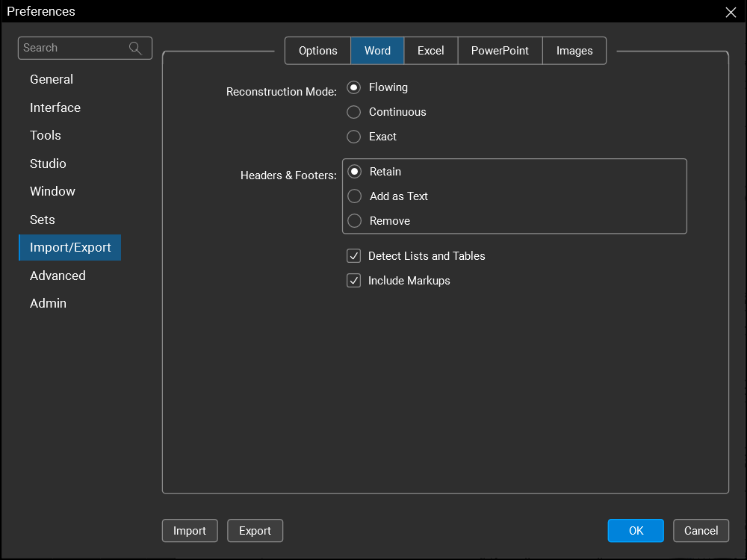Select Add as Text for headers

point(355,196)
